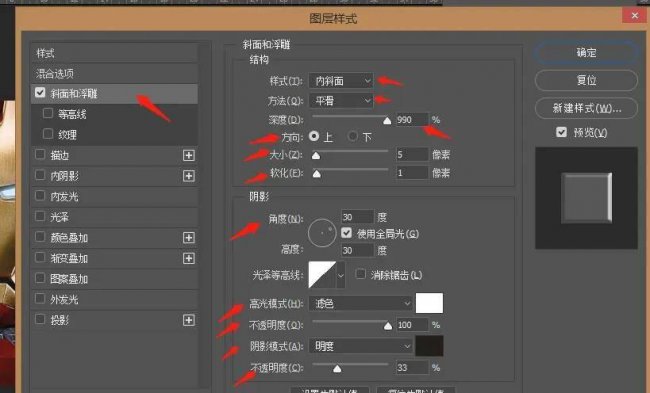Image resolution: width=650 pixels, height=393 pixels.
Task: Enable the 外发光 checkbox
Action: coord(40,298)
